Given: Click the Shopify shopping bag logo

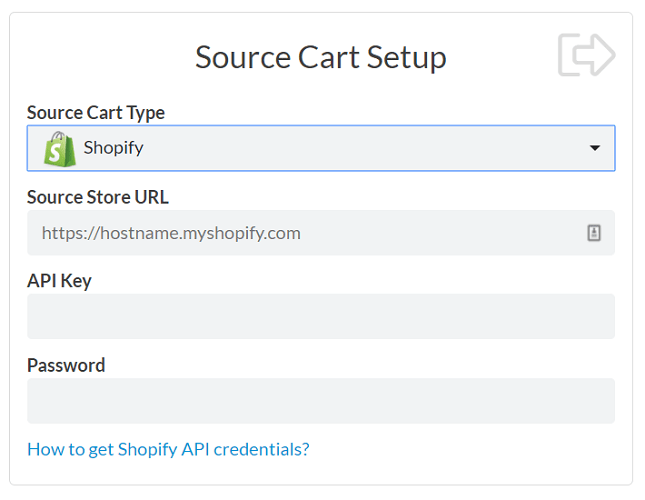Looking at the screenshot, I should pos(59,148).
